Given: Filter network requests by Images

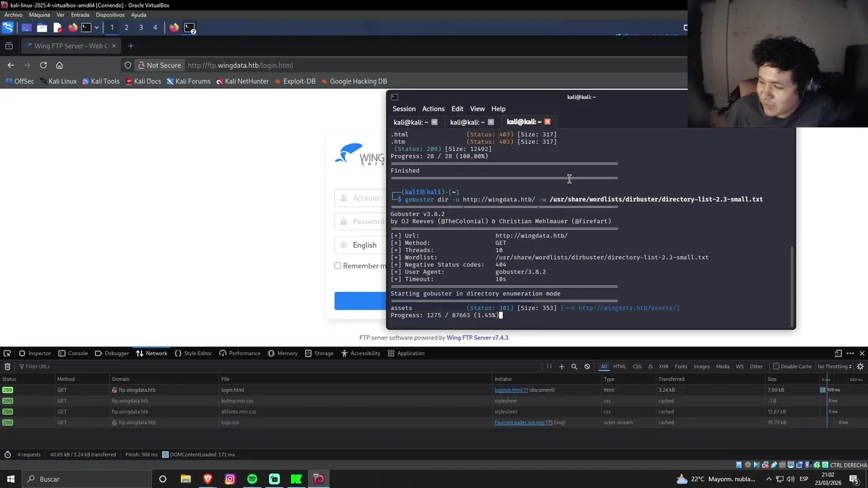Looking at the screenshot, I should (702, 367).
